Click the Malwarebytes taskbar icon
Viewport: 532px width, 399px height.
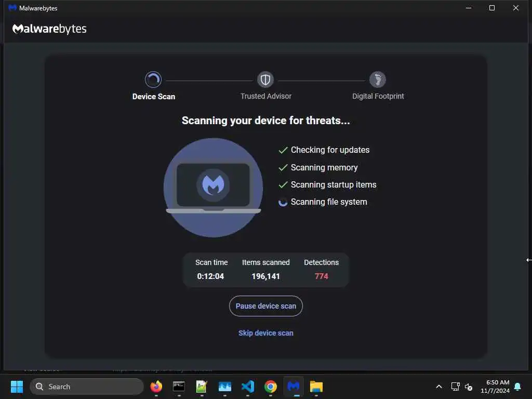tap(294, 387)
